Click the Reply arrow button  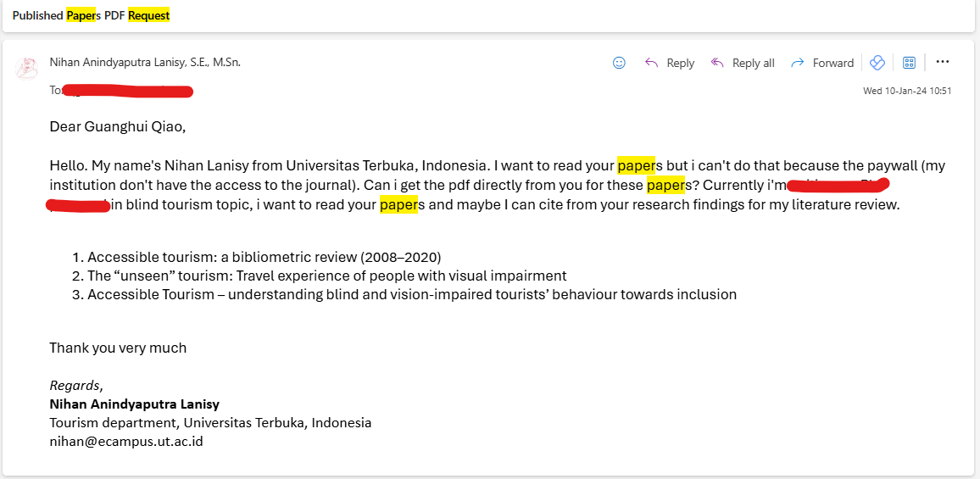(669, 63)
